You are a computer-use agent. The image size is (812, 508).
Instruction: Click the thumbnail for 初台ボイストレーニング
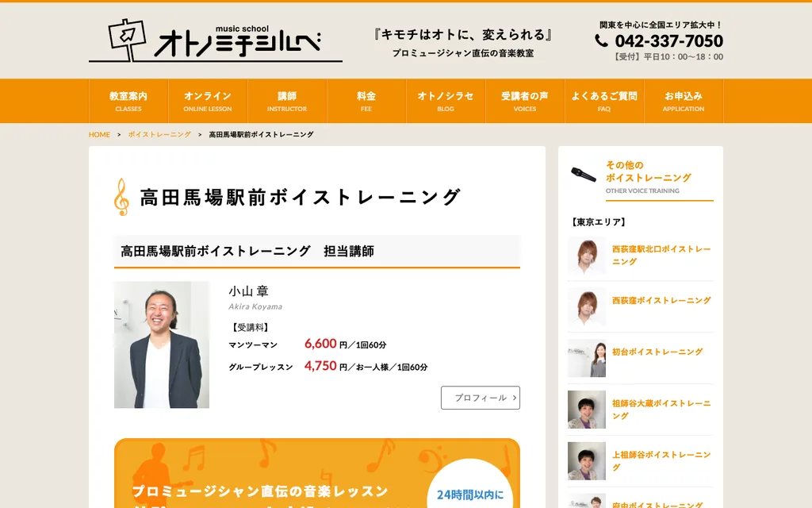tap(587, 358)
